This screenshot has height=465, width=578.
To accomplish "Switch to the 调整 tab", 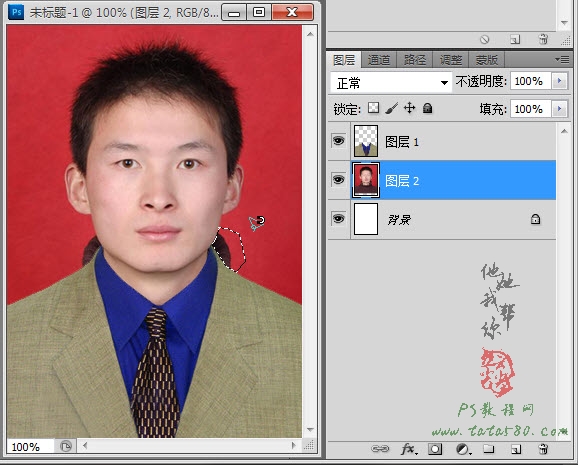I will pyautogui.click(x=450, y=60).
